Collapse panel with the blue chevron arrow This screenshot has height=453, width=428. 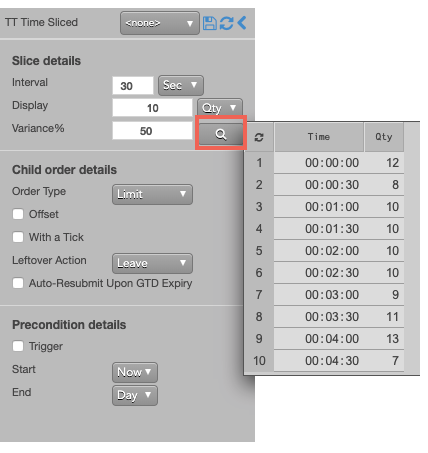point(242,23)
